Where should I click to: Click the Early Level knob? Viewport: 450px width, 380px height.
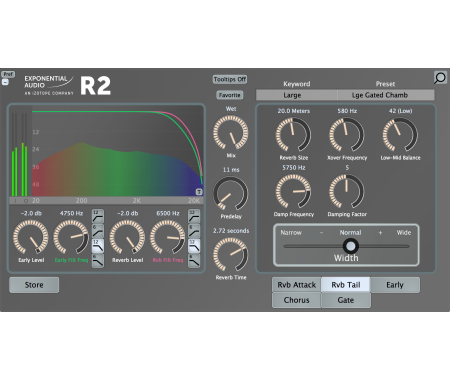point(31,237)
